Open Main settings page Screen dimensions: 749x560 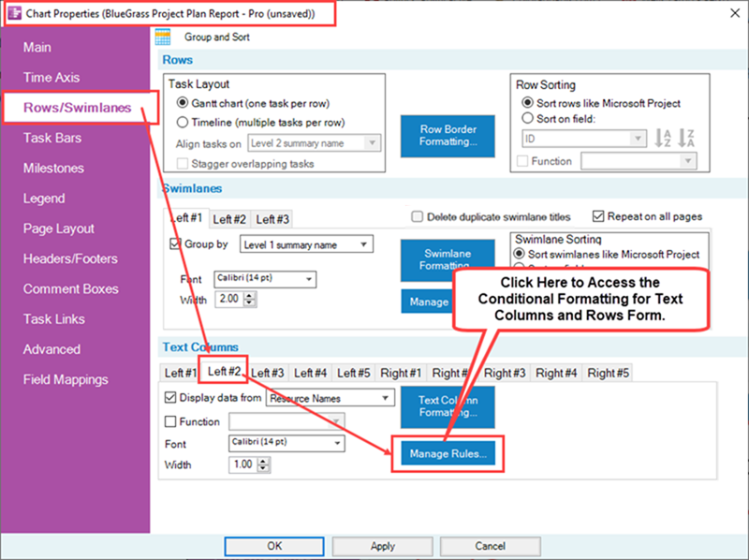click(37, 48)
